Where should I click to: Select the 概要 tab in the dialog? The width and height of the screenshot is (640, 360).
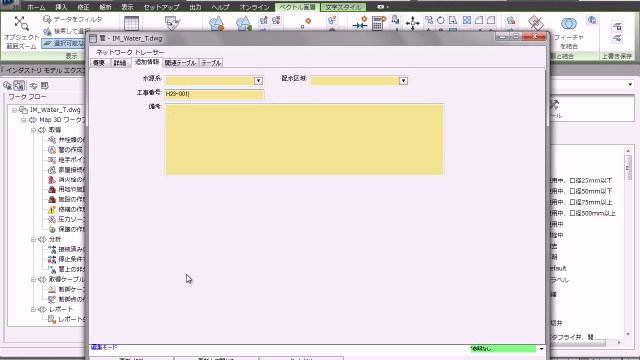[x=99, y=63]
